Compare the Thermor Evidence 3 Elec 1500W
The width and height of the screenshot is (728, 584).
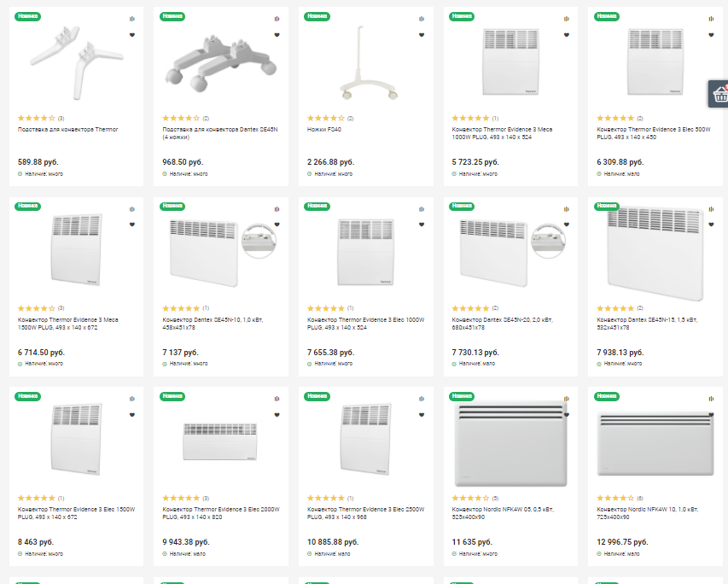tap(131, 399)
